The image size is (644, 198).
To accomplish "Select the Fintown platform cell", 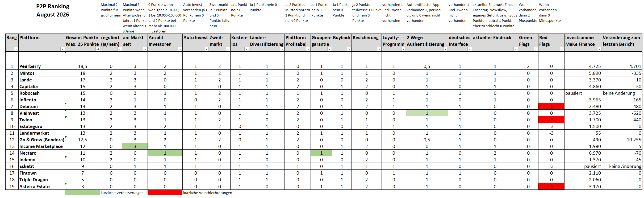I will pyautogui.click(x=42, y=173).
